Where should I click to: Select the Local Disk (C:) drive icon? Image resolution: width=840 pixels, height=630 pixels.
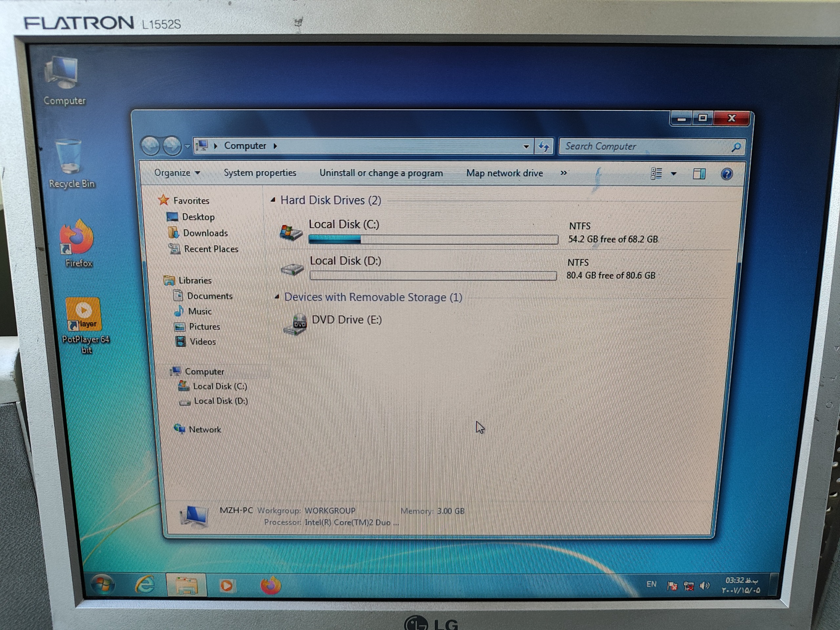291,232
